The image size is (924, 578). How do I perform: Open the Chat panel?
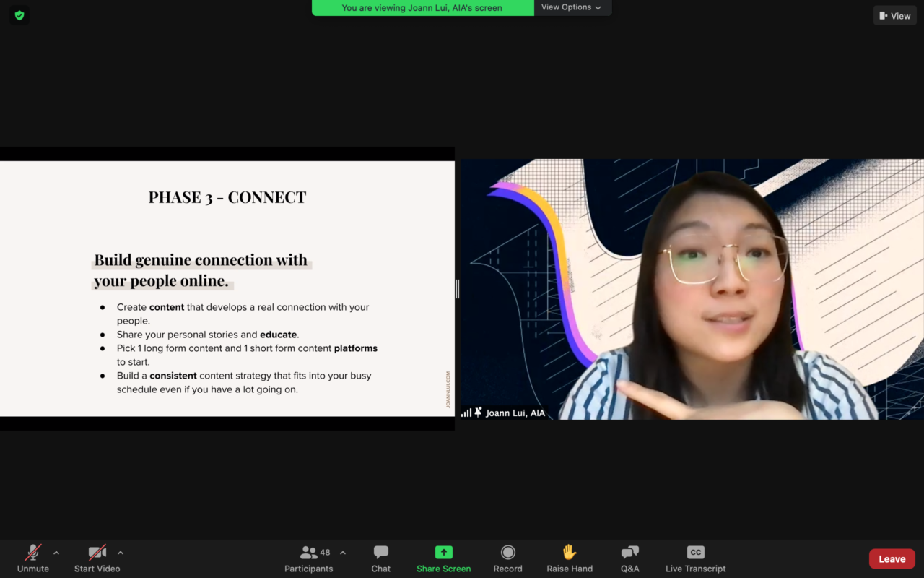[x=380, y=558]
